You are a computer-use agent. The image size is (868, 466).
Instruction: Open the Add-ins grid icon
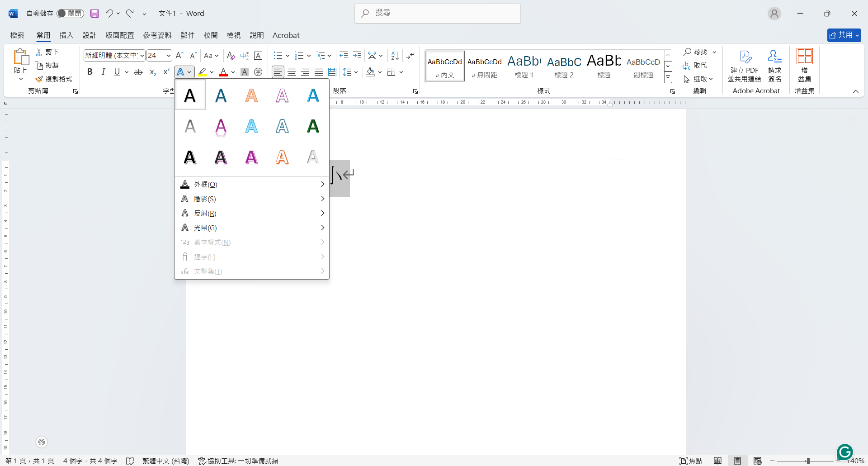coord(804,57)
